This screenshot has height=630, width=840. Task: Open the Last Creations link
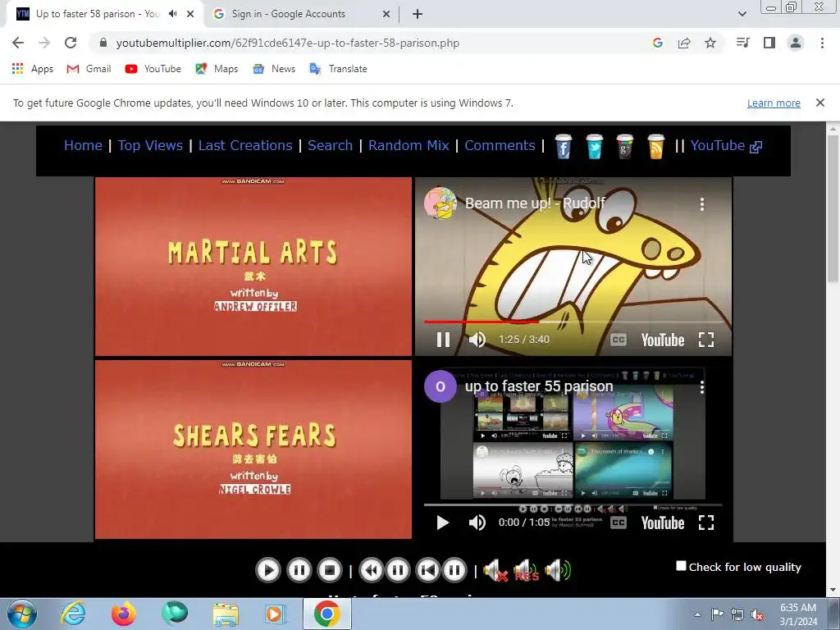[x=245, y=145]
